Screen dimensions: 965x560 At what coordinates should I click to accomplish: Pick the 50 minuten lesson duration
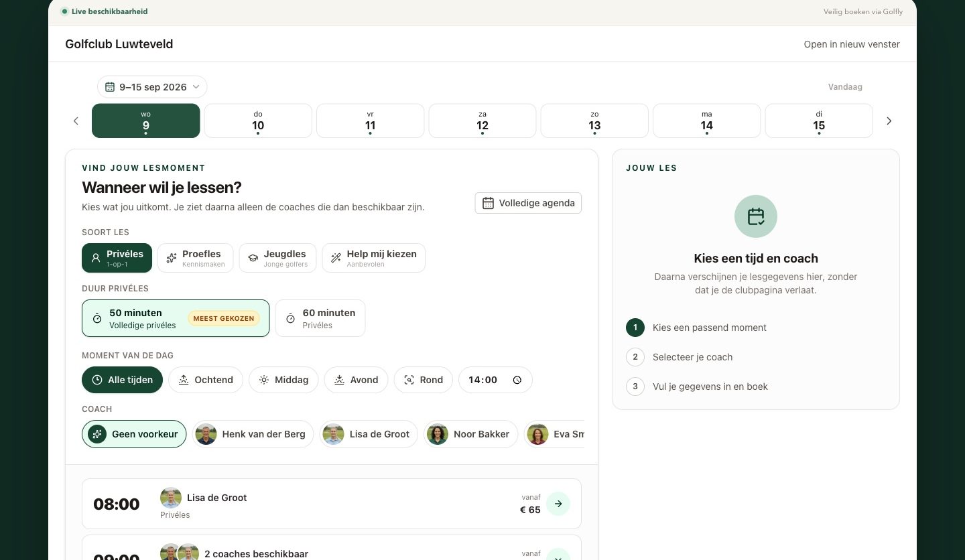point(176,318)
